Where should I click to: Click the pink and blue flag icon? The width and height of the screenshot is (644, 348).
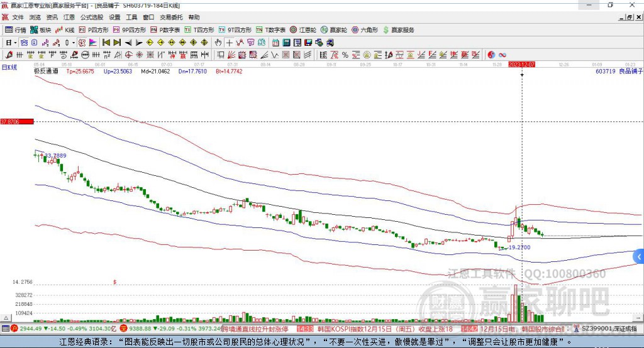pyautogui.click(x=93, y=43)
